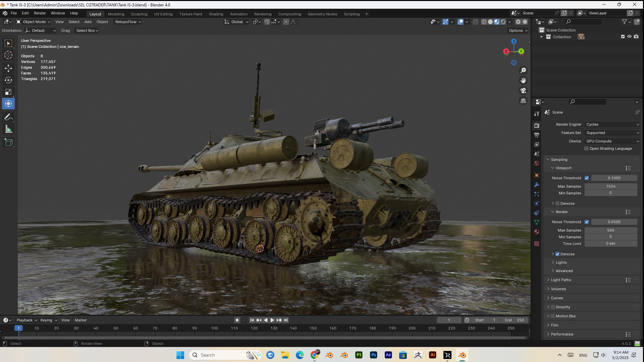Select the Move tool
This screenshot has height=362, width=644.
pyautogui.click(x=8, y=68)
